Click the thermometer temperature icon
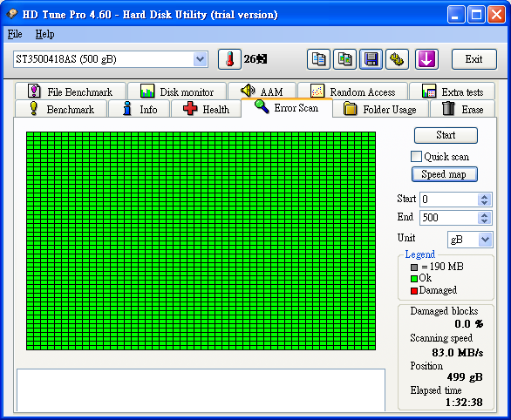This screenshot has height=420, width=511. [x=229, y=59]
